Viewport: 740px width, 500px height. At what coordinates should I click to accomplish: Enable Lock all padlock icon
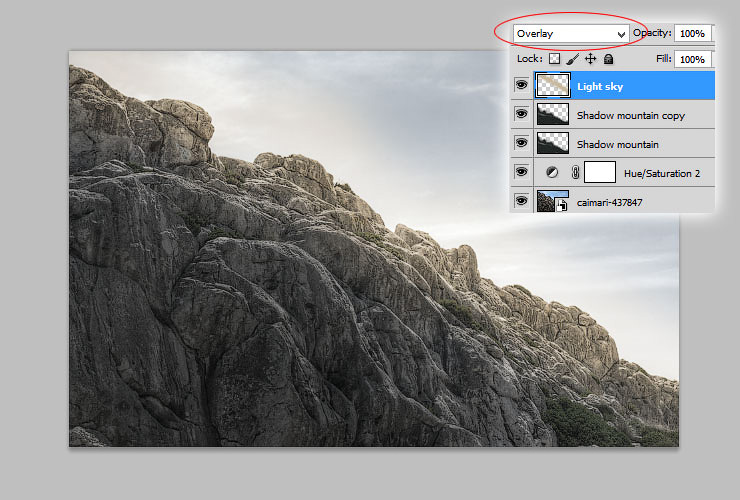pos(609,59)
